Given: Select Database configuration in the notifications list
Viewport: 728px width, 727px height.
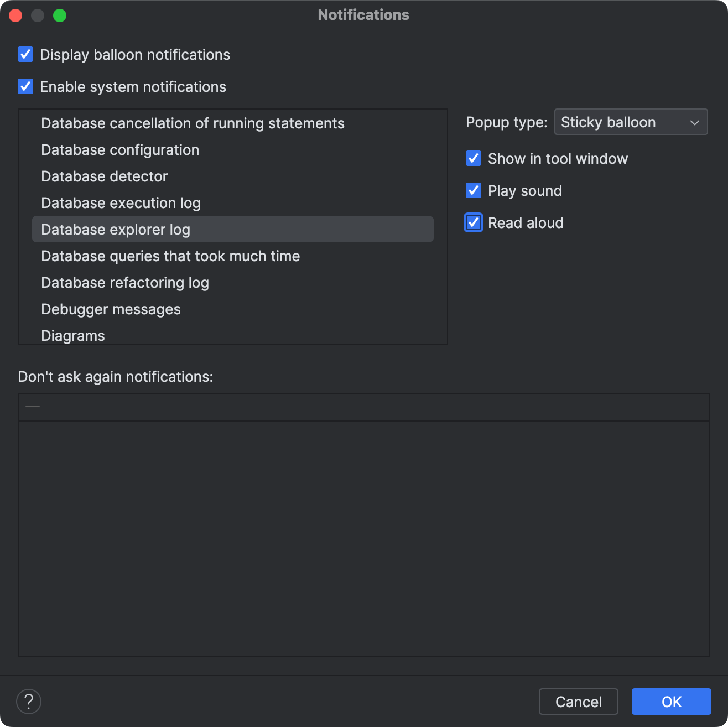Looking at the screenshot, I should click(120, 149).
